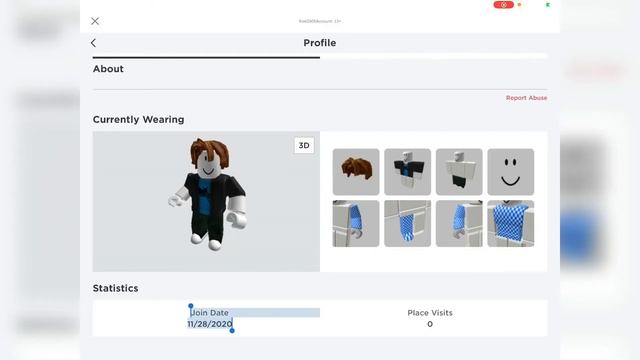The width and height of the screenshot is (640, 360).
Task: Click the avatar figure in the preview
Action: pos(208,194)
